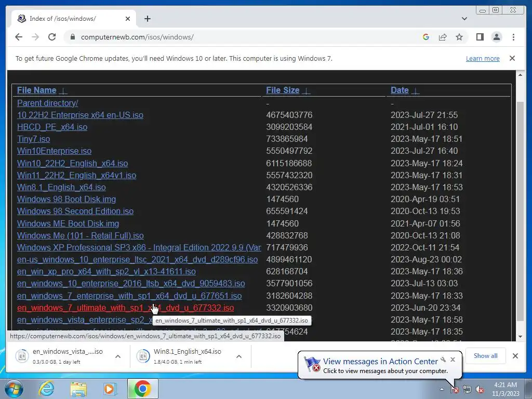Image resolution: width=532 pixels, height=399 pixels.
Task: Open Action Center balloon wrench options
Action: (443, 360)
